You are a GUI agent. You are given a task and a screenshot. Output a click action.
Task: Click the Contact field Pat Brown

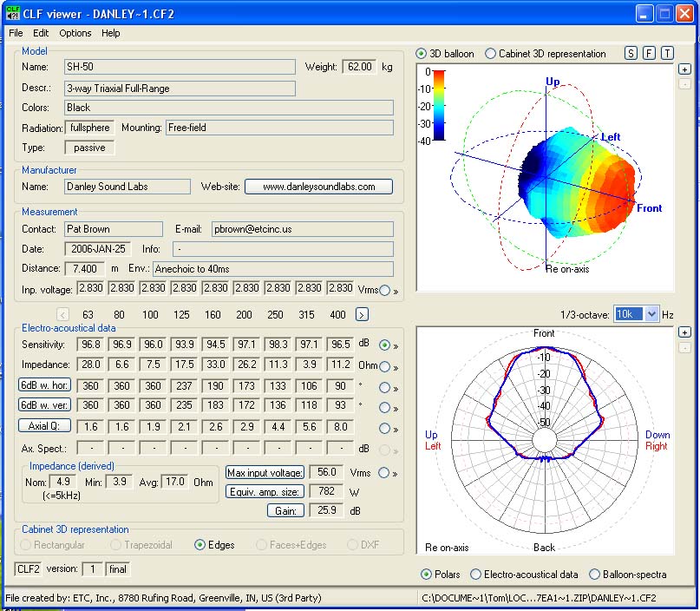click(x=114, y=229)
